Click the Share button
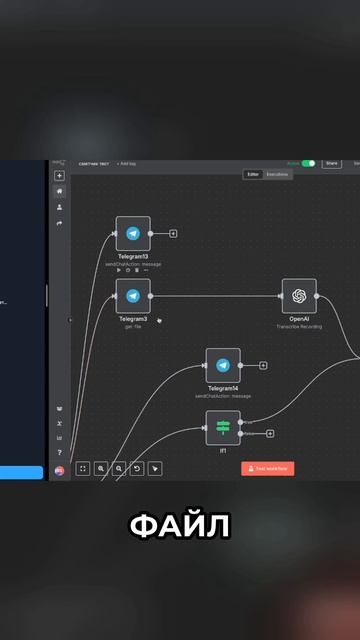Screen dimensions: 360x640 point(332,163)
